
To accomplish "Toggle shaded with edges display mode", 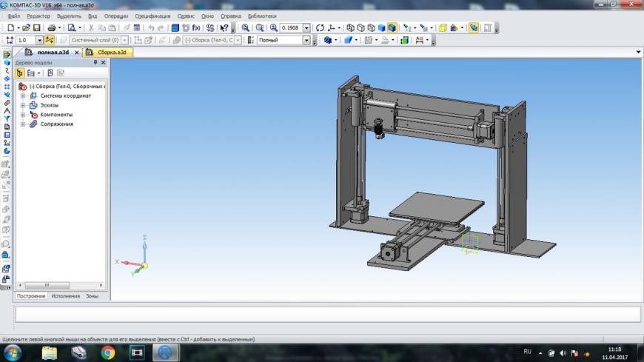I will click(x=392, y=27).
